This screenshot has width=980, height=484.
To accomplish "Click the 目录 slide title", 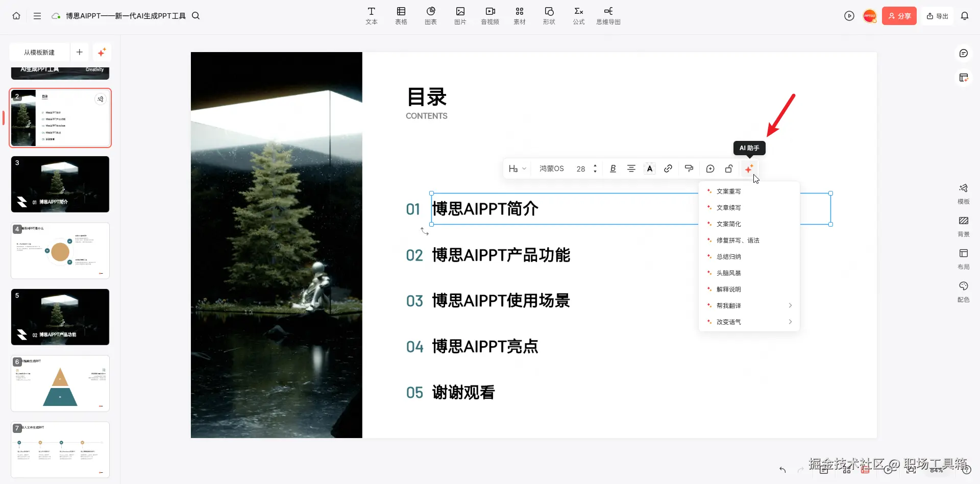I will pyautogui.click(x=427, y=97).
